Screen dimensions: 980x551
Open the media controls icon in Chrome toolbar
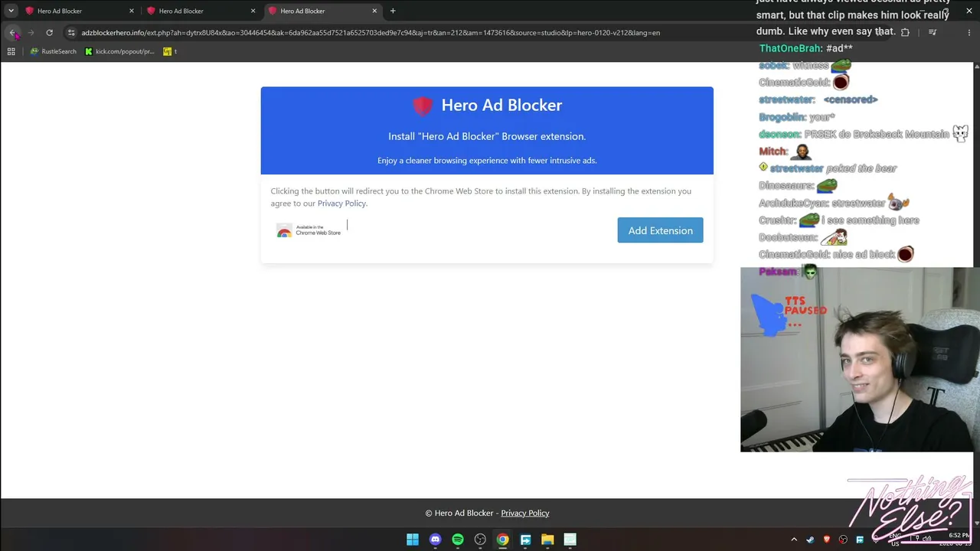(x=933, y=32)
